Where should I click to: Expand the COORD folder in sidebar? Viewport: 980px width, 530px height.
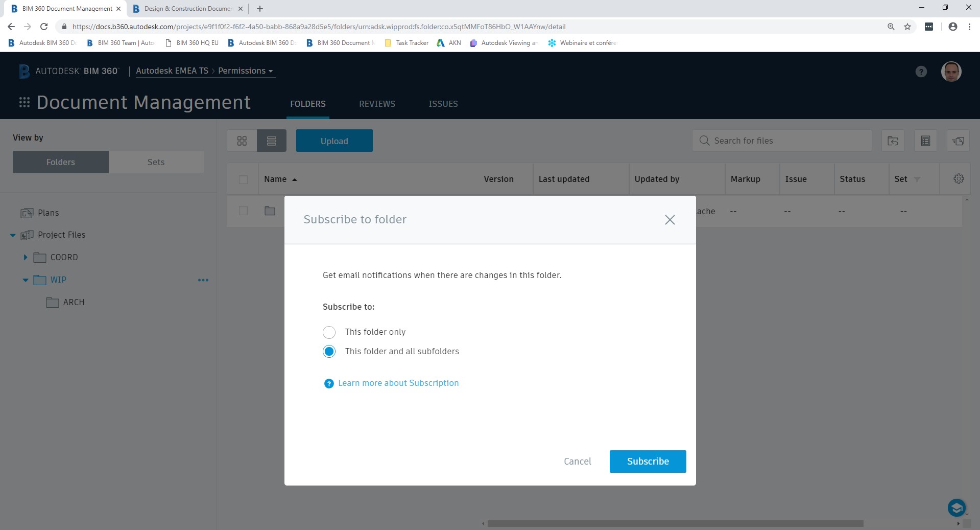coord(25,257)
